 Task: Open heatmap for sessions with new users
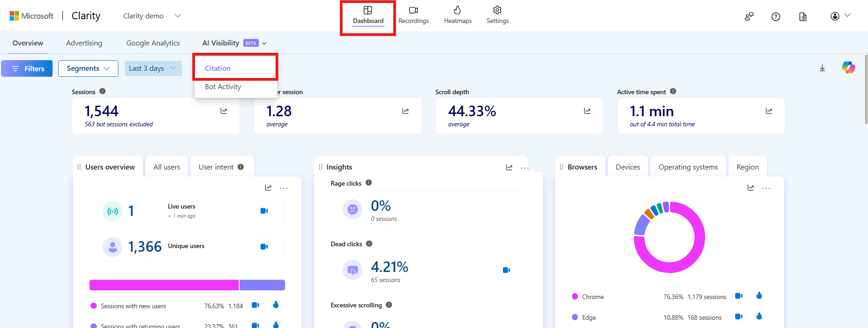[276, 305]
